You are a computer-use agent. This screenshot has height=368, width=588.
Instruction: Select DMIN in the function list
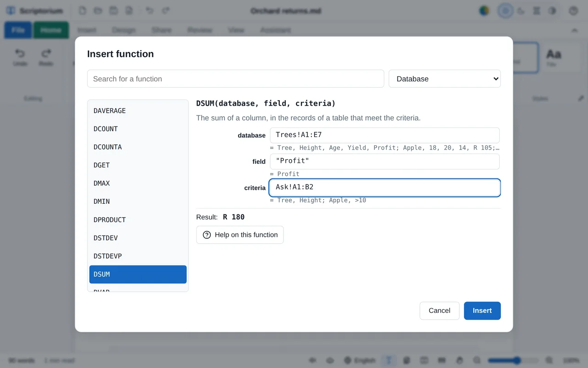138,201
